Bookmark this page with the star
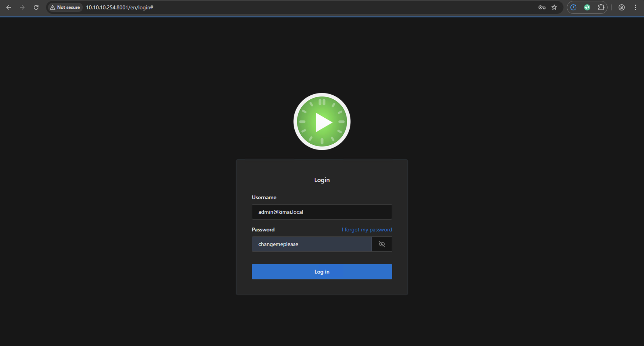This screenshot has width=644, height=346. (554, 7)
